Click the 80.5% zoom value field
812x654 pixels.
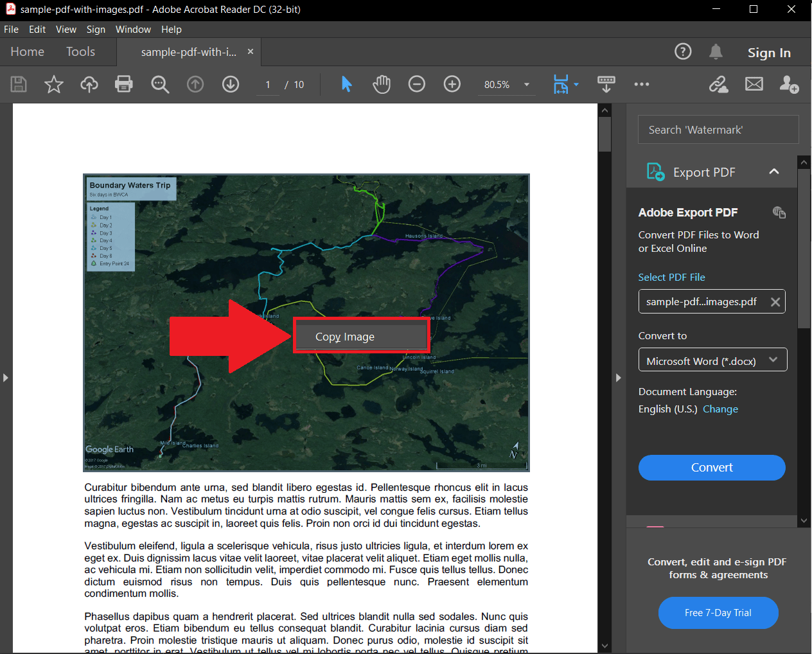tap(497, 85)
